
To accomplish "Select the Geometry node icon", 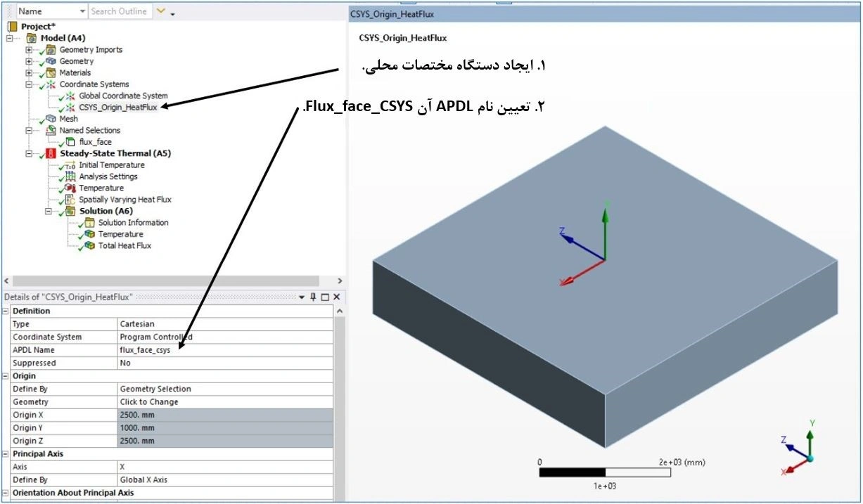I will point(51,61).
